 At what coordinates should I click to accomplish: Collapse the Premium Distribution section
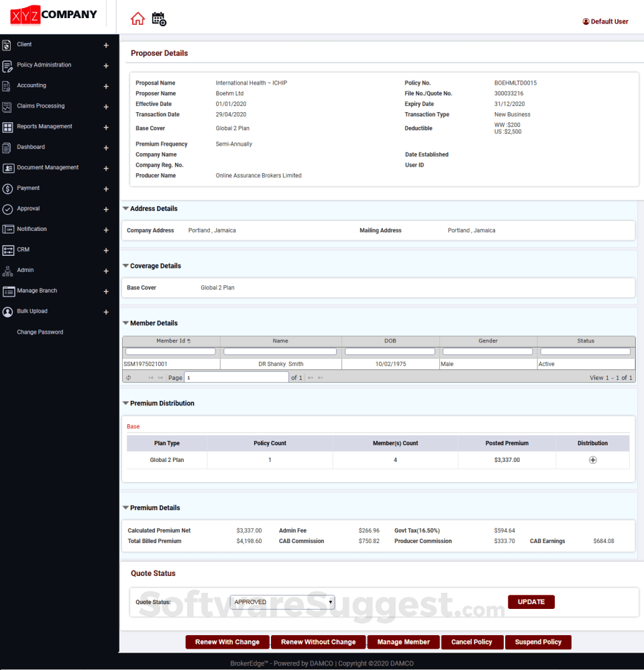click(125, 403)
